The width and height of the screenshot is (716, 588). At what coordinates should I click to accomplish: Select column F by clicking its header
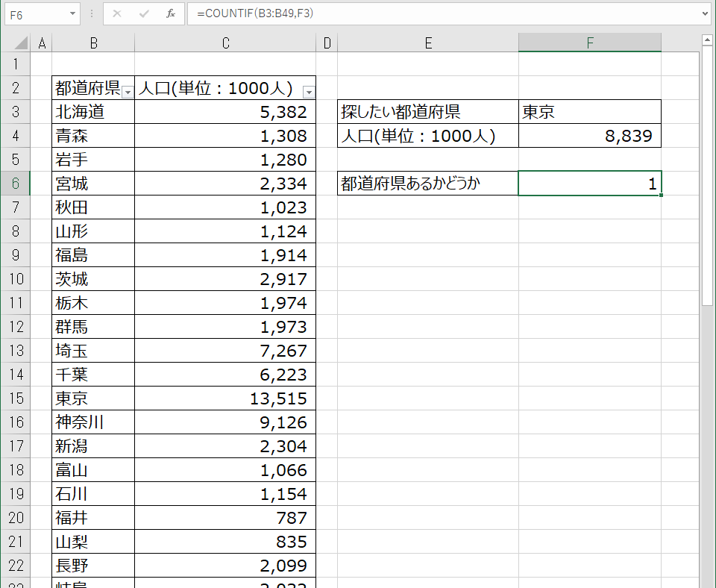coord(589,43)
